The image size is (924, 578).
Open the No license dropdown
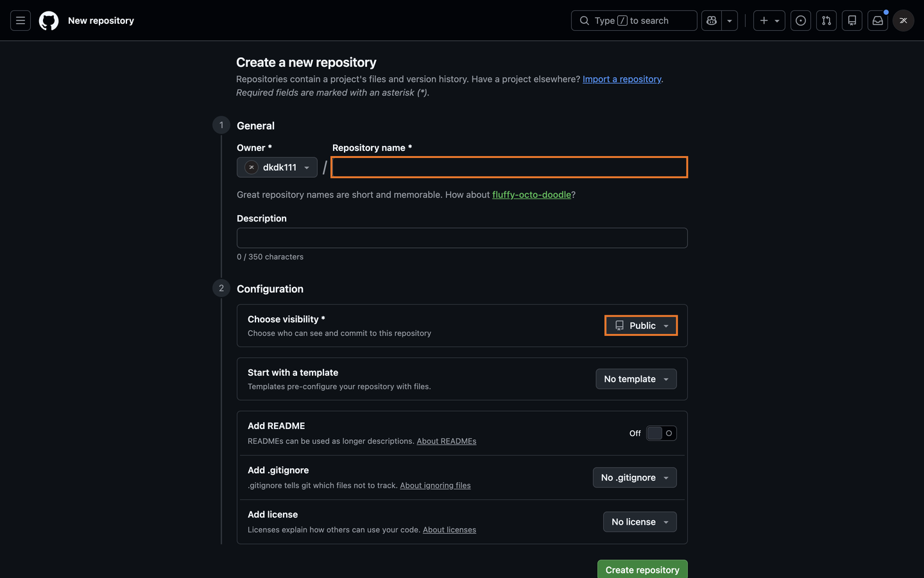pyautogui.click(x=640, y=522)
